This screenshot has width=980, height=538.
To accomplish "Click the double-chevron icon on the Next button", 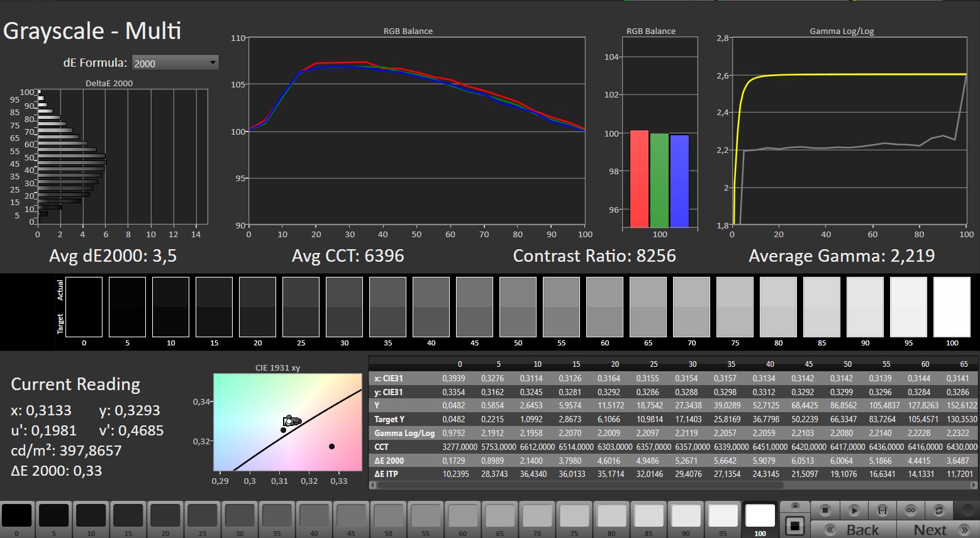I will tap(964, 530).
